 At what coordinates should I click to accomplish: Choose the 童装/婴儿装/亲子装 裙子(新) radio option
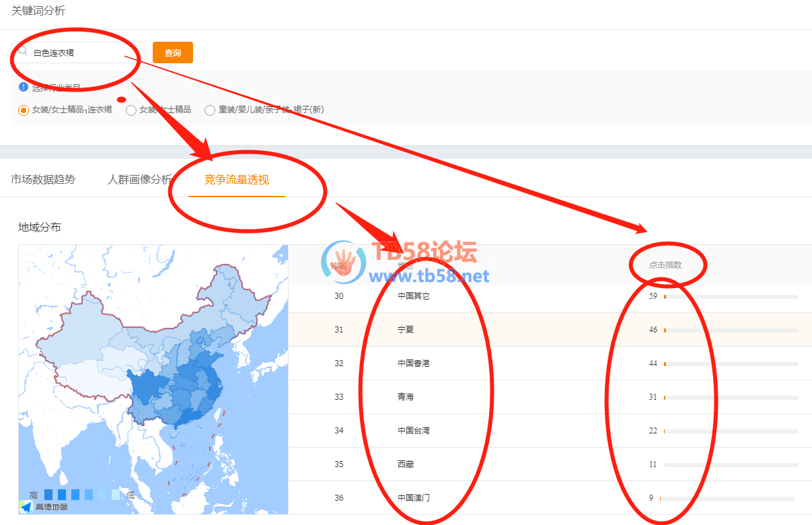[210, 110]
